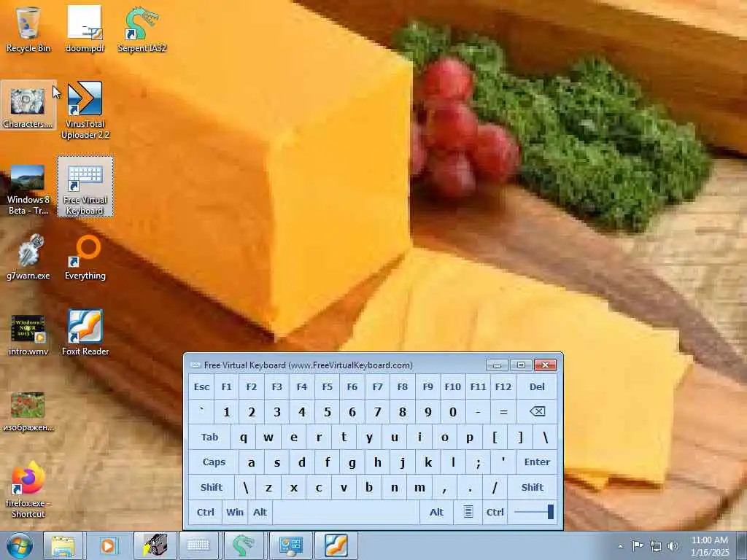Screen dimensions: 747x560
Task: Select the Windows 8 Beta desktop file
Action: pyautogui.click(x=28, y=189)
